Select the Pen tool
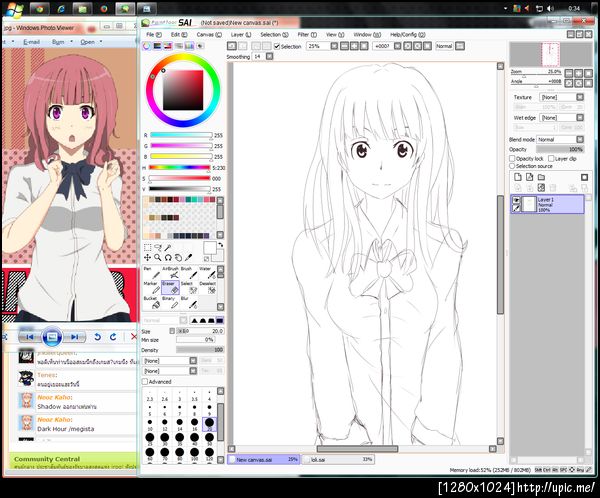This screenshot has width=600, height=498. point(150,273)
